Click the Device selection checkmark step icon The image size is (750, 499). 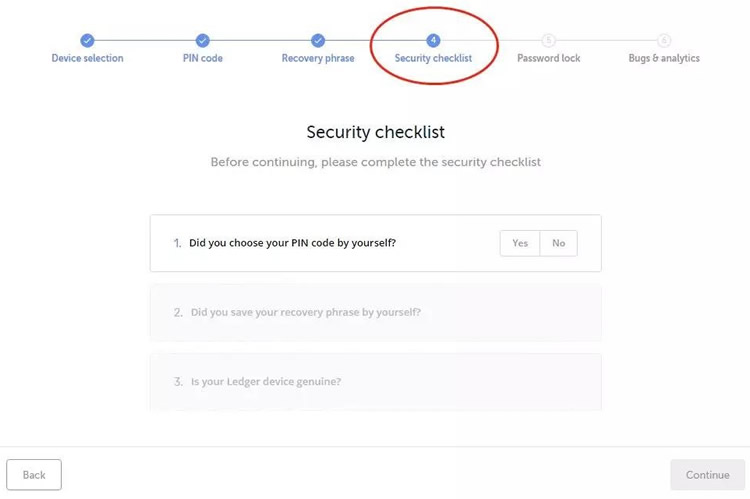[87, 40]
